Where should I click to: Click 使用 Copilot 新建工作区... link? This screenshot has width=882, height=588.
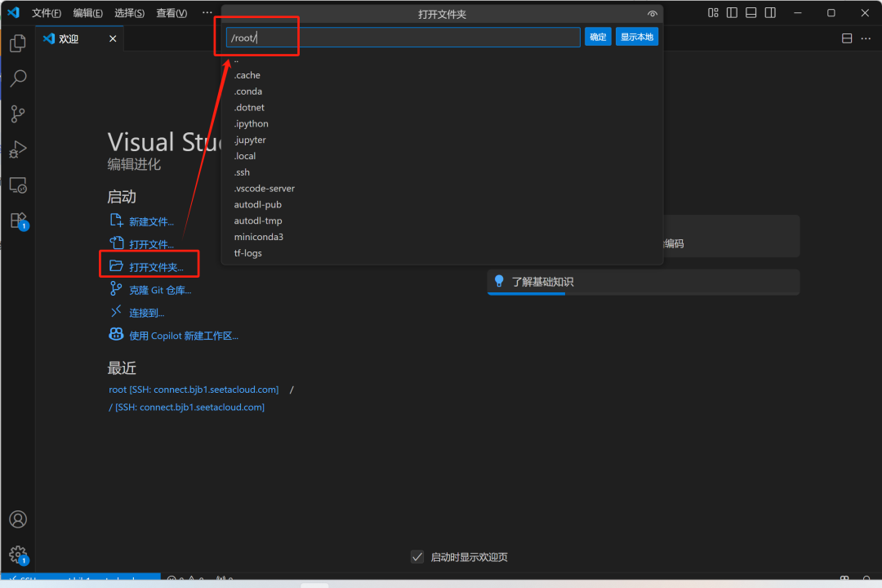click(184, 336)
